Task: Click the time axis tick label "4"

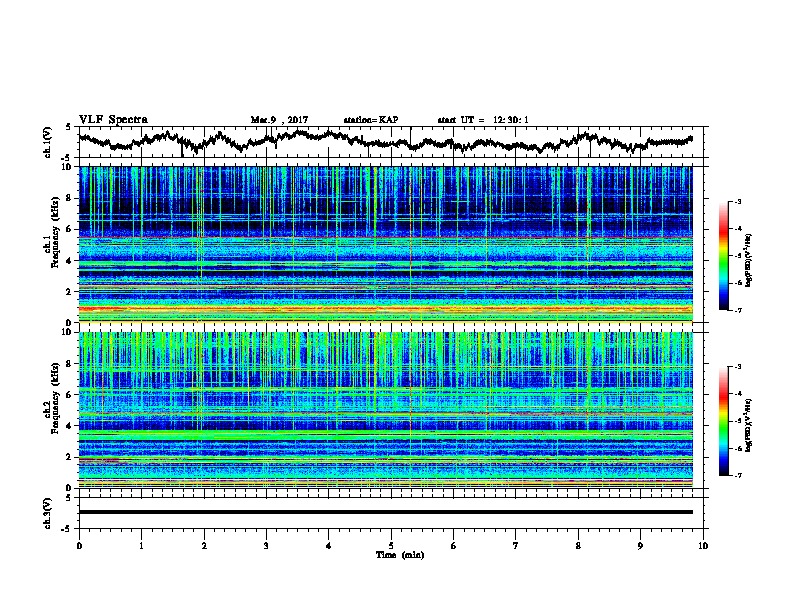Action: pyautogui.click(x=329, y=546)
